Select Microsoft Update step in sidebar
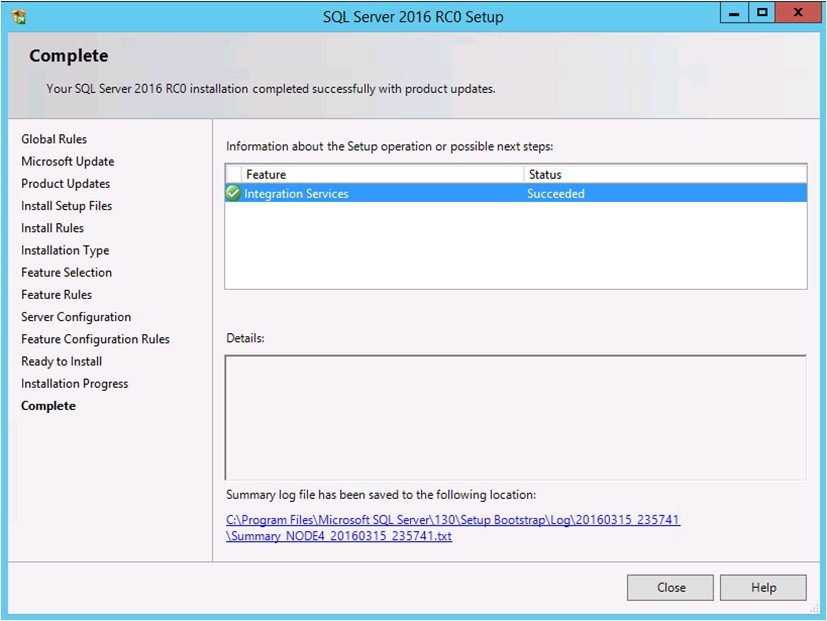The width and height of the screenshot is (827, 621). [68, 161]
